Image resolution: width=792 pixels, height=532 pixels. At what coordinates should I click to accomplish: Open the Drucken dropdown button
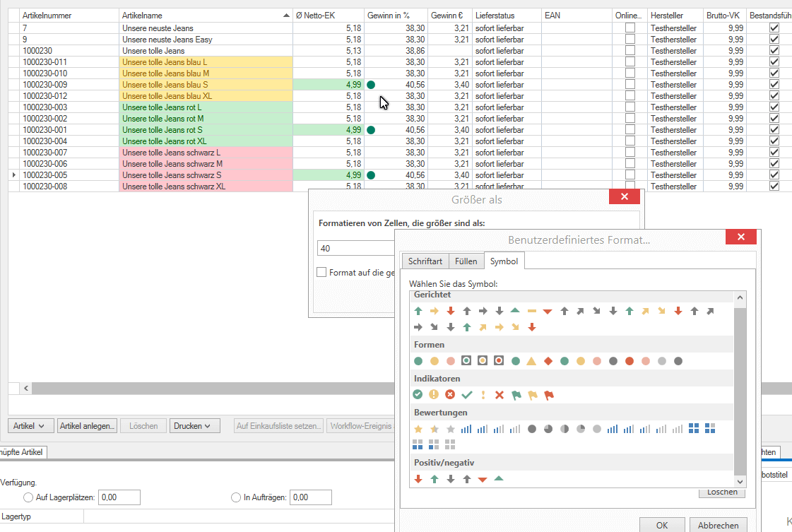click(x=194, y=426)
